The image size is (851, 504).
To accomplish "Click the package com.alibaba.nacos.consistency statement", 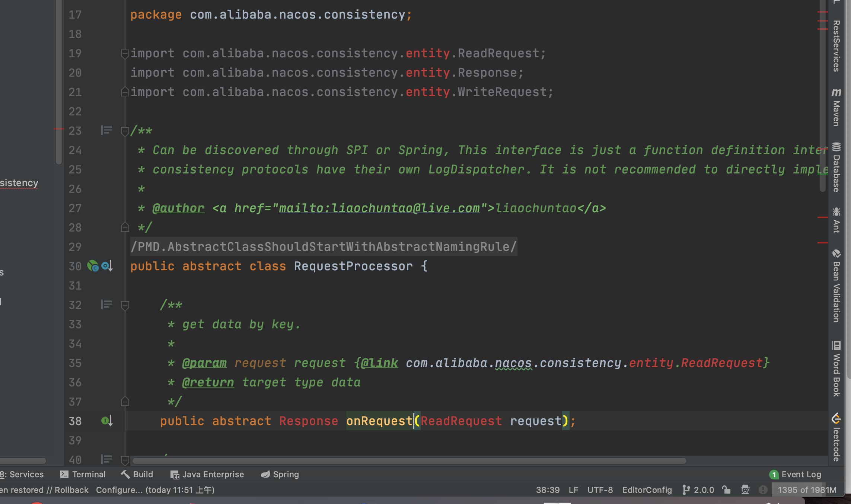I will coord(271,14).
